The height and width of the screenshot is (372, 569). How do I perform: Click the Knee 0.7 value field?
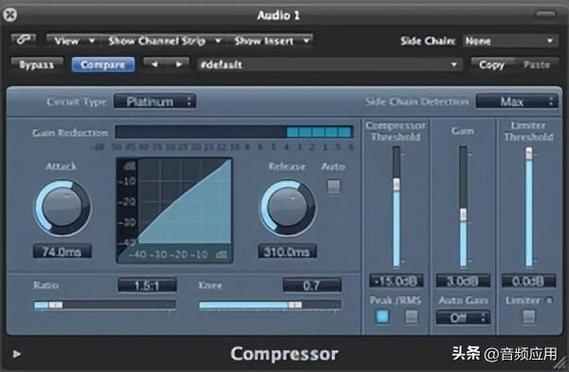(312, 285)
